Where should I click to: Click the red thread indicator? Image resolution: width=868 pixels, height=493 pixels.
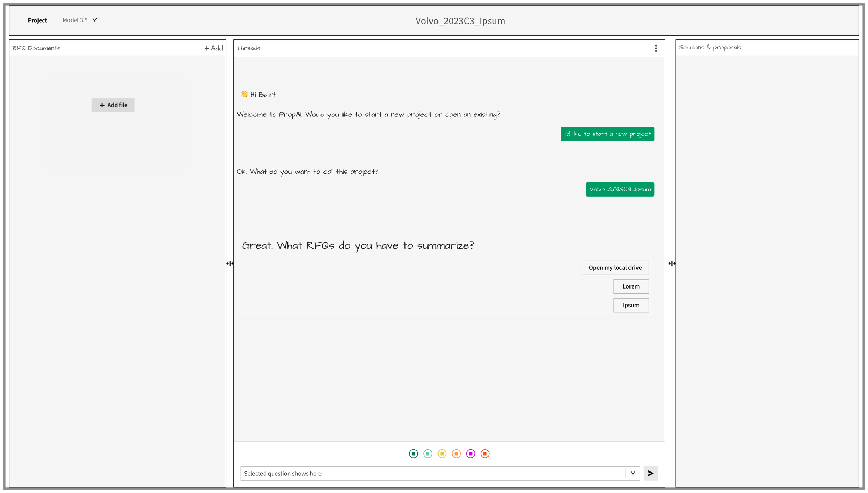coord(485,453)
